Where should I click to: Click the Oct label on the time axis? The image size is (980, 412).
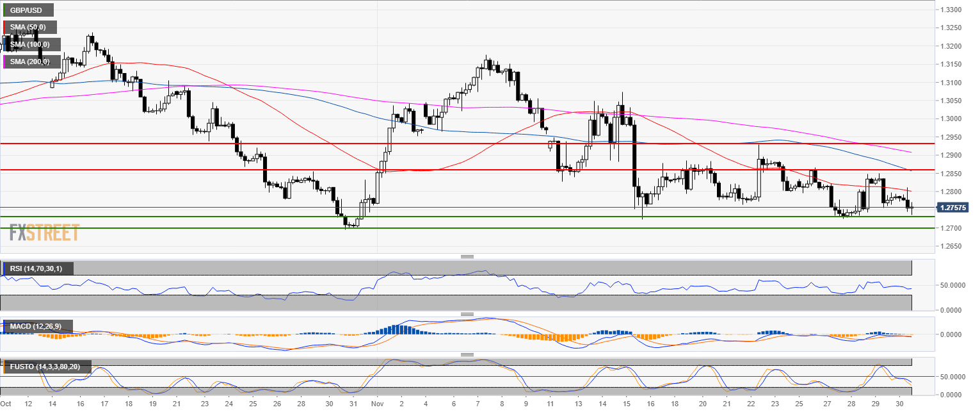click(6, 405)
